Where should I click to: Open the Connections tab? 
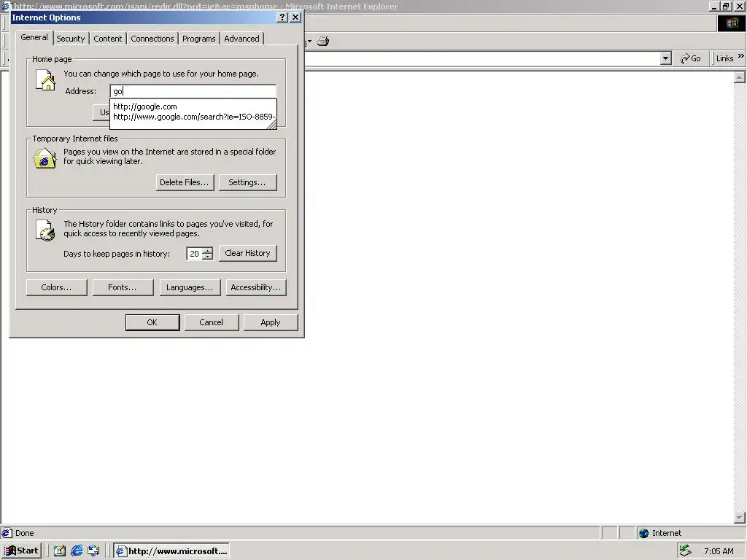[152, 39]
